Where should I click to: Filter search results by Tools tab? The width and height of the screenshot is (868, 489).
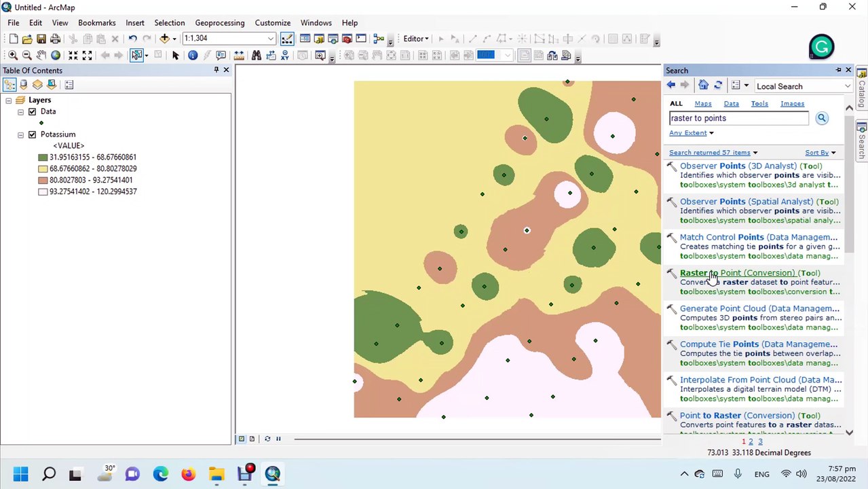coord(759,103)
